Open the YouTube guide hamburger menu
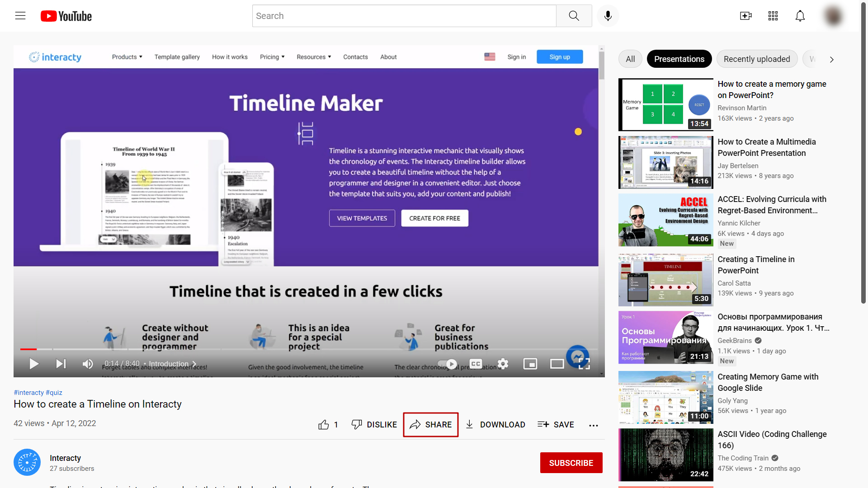The image size is (868, 488). [x=20, y=16]
